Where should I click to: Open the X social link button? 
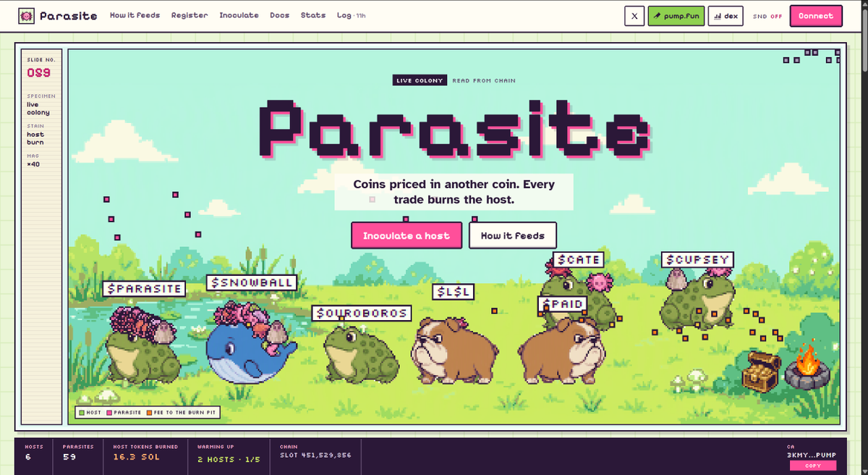pyautogui.click(x=634, y=15)
